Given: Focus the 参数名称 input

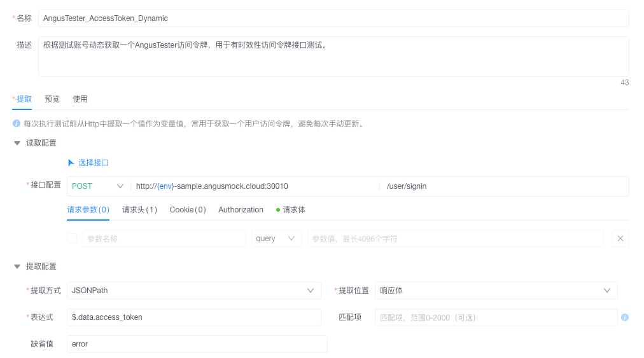Looking at the screenshot, I should (x=164, y=238).
